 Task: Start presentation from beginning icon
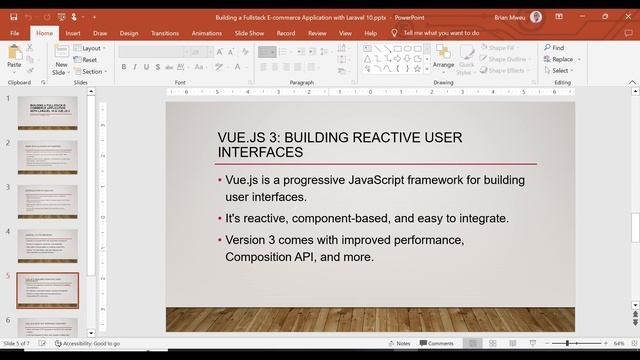tap(61, 17)
